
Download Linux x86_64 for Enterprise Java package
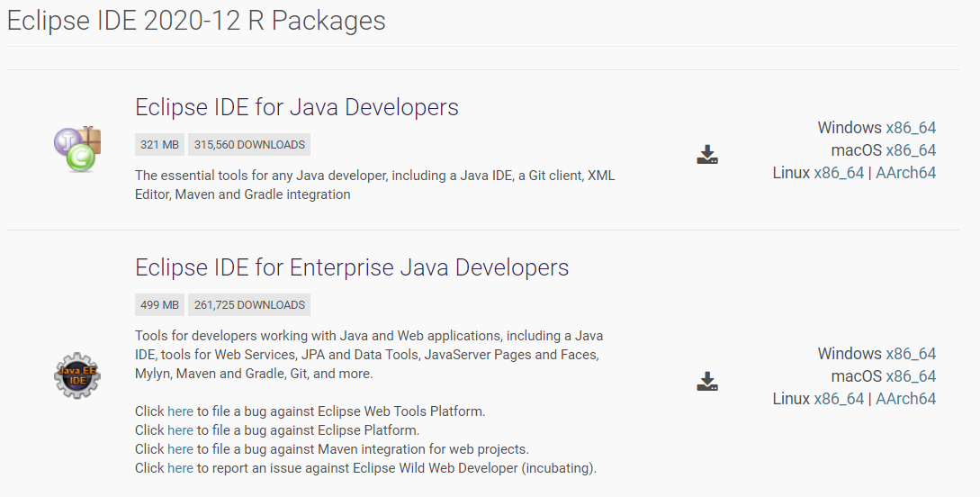(x=839, y=399)
